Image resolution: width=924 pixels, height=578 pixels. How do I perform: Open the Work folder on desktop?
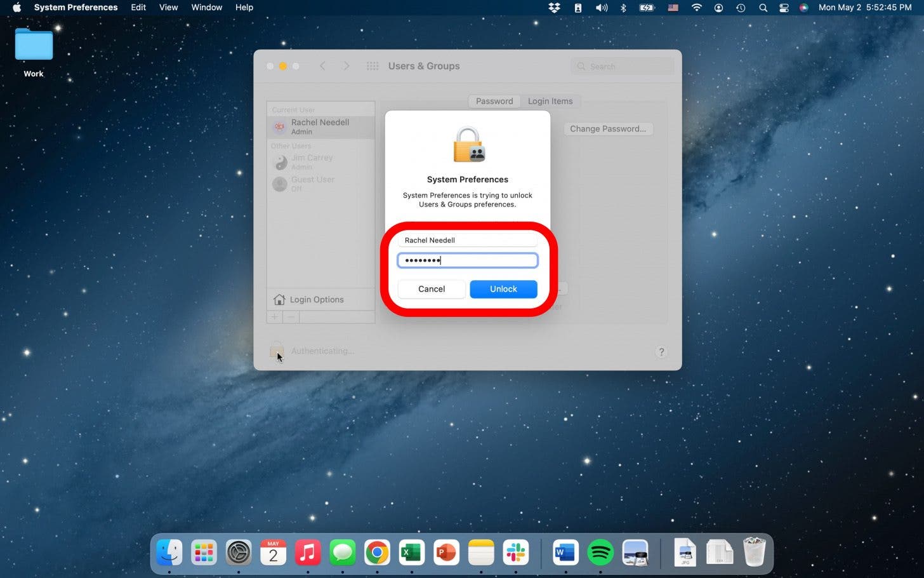pos(34,46)
